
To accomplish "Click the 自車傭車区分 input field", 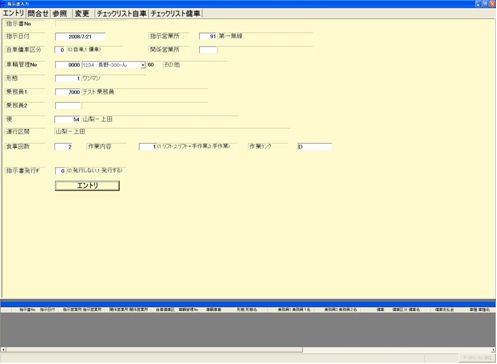I will pyautogui.click(x=60, y=50).
